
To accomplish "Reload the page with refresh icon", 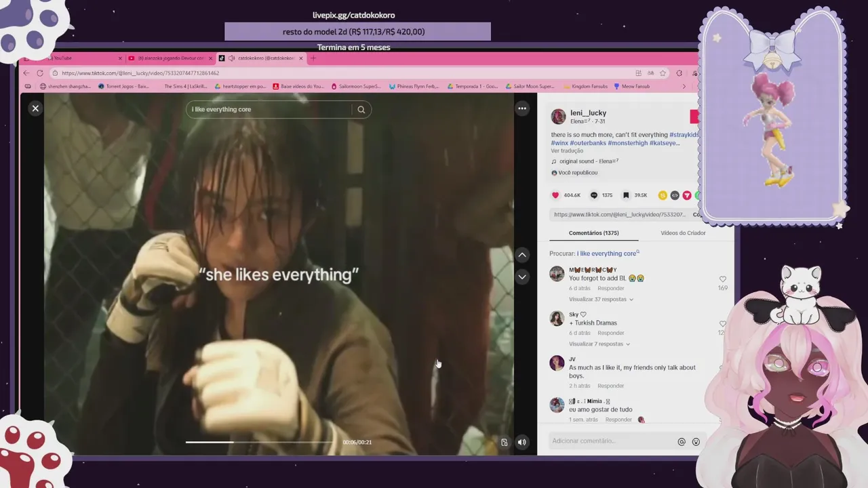I will 40,73.
